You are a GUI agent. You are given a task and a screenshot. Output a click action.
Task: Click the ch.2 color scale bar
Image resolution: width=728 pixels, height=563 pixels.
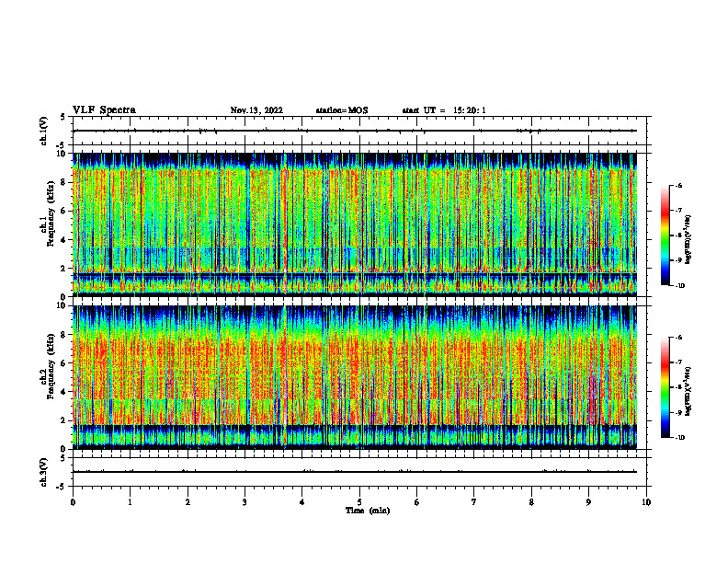(665, 387)
